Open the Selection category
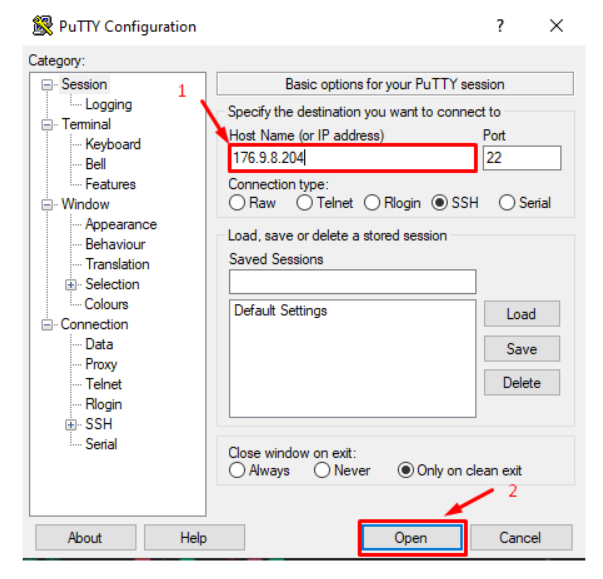603x579 pixels. [112, 284]
